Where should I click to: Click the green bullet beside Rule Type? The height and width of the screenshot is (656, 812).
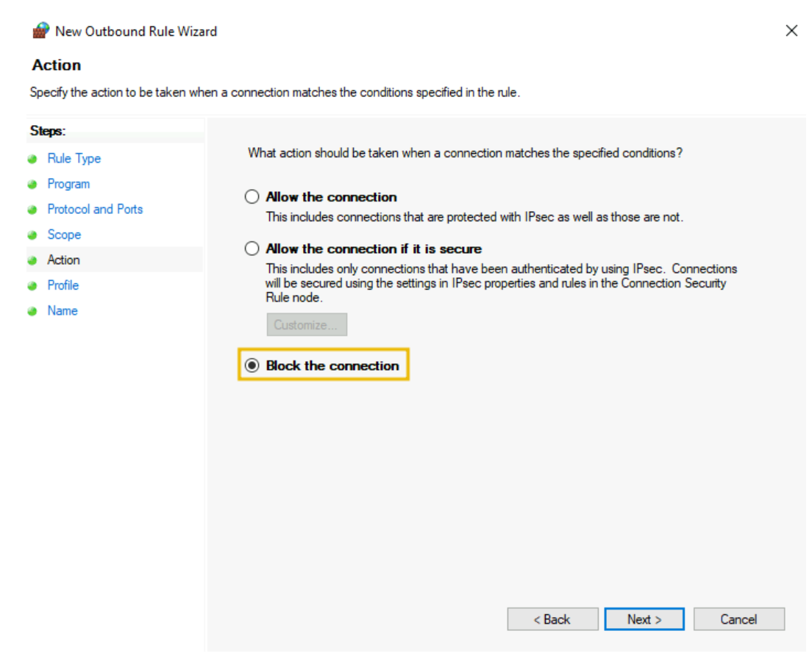[x=32, y=159]
